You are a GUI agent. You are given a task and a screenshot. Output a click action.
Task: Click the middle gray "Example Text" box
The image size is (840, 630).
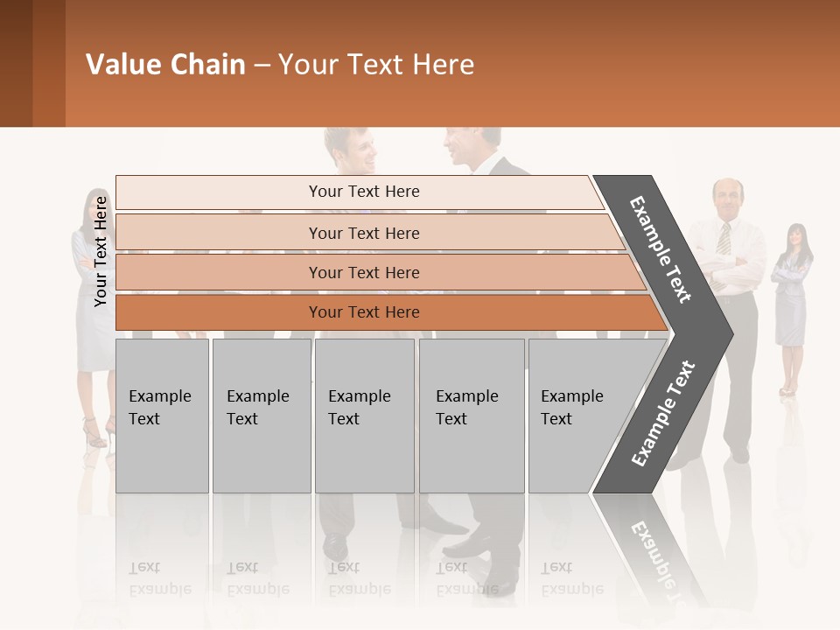[364, 415]
